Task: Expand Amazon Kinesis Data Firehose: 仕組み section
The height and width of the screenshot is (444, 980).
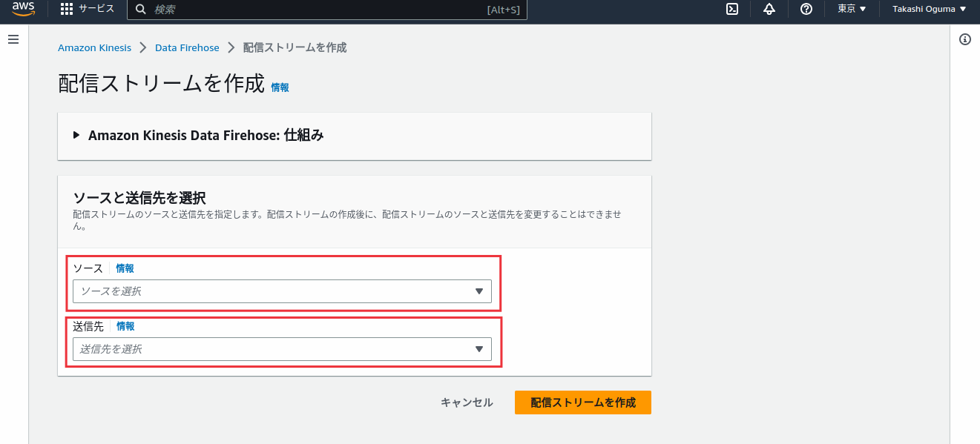Action: 199,136
